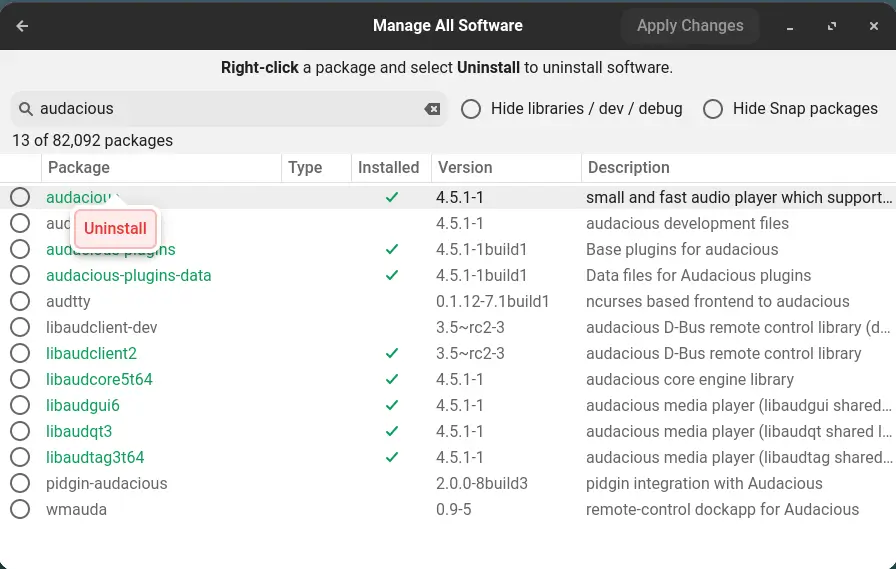
Task: Click the back arrow in the header
Action: pyautogui.click(x=22, y=26)
